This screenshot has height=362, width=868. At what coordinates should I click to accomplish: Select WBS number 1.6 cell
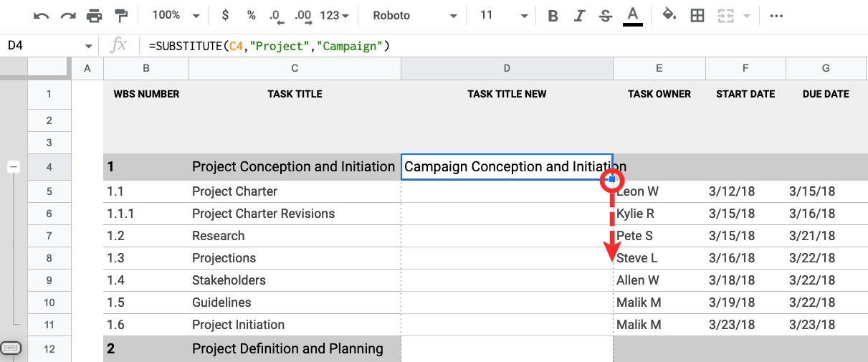point(146,325)
